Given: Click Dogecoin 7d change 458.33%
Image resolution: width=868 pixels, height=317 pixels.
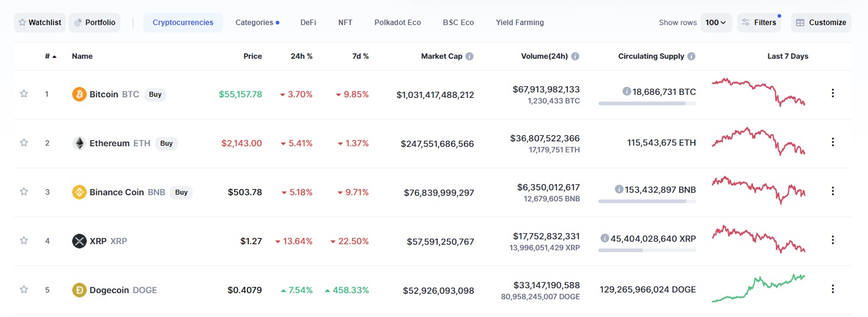Looking at the screenshot, I should (x=347, y=290).
